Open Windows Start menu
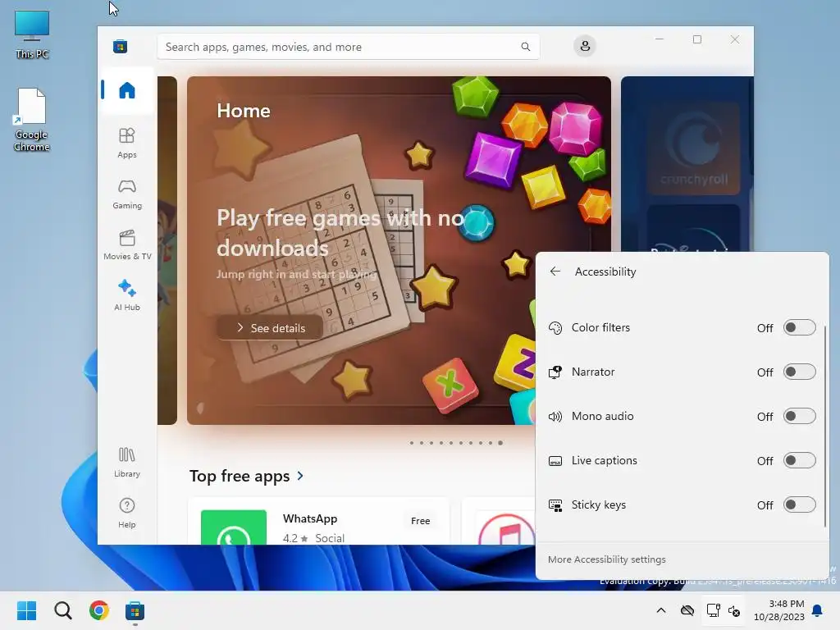The width and height of the screenshot is (840, 630). [26, 610]
